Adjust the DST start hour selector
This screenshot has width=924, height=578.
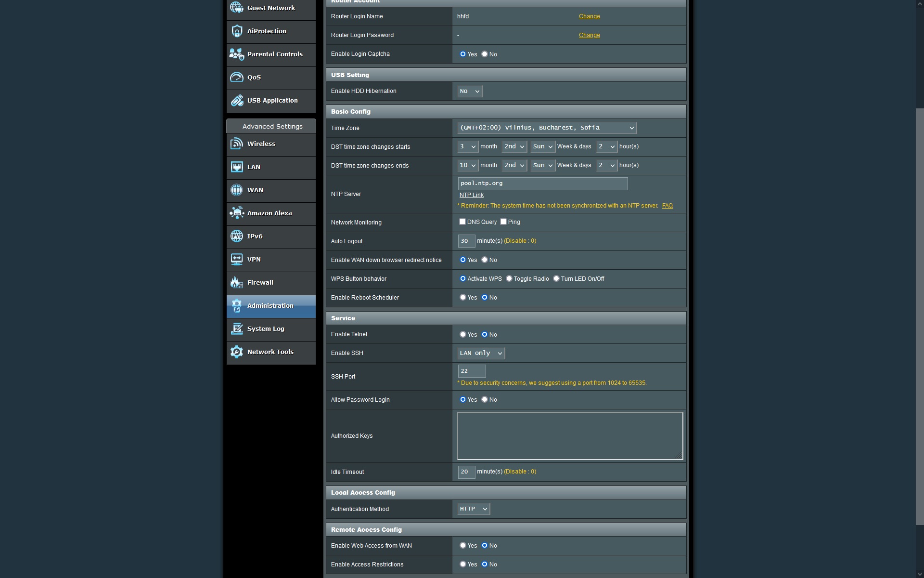coord(607,146)
